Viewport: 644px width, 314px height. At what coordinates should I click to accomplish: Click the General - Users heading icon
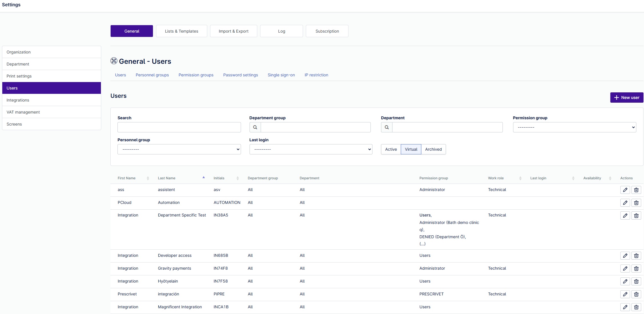(114, 61)
